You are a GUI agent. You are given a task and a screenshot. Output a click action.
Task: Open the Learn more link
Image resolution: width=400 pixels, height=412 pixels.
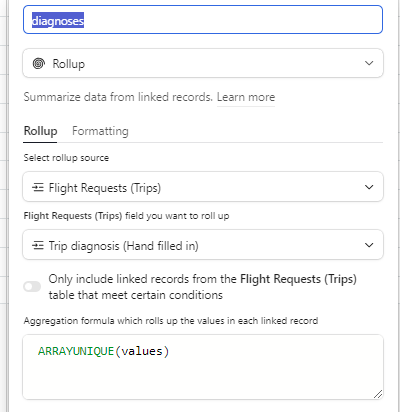click(x=246, y=97)
